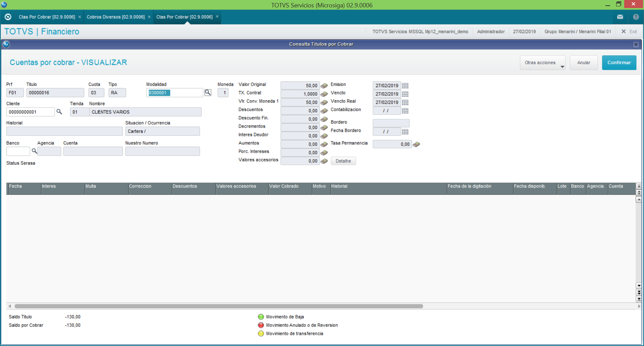Click the TOTVS home logo icon
Viewport: 644px width, 346px height.
(8, 17)
